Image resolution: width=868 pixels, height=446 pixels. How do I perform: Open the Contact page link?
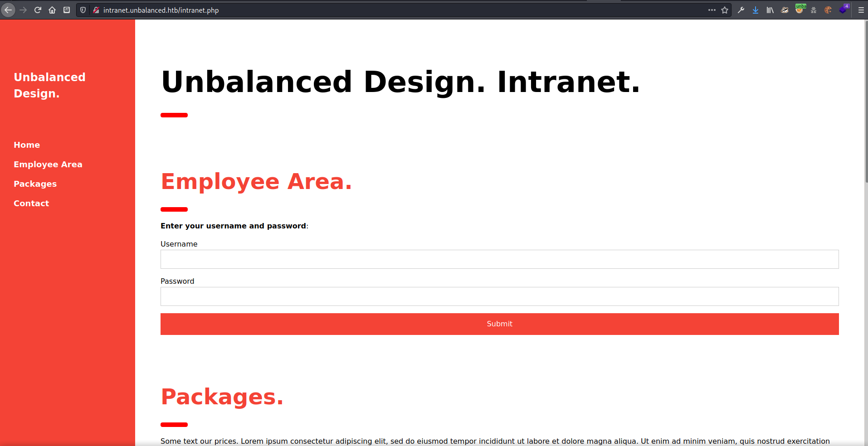pos(31,203)
